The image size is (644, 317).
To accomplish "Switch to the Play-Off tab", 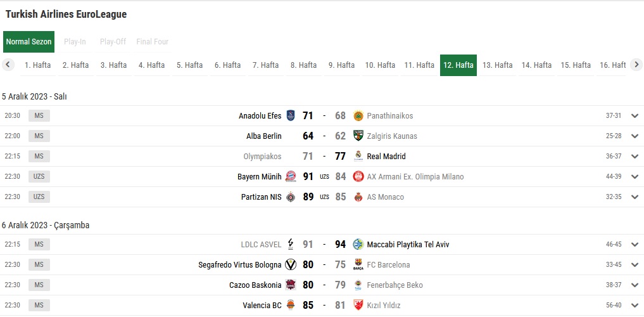I will [x=113, y=41].
